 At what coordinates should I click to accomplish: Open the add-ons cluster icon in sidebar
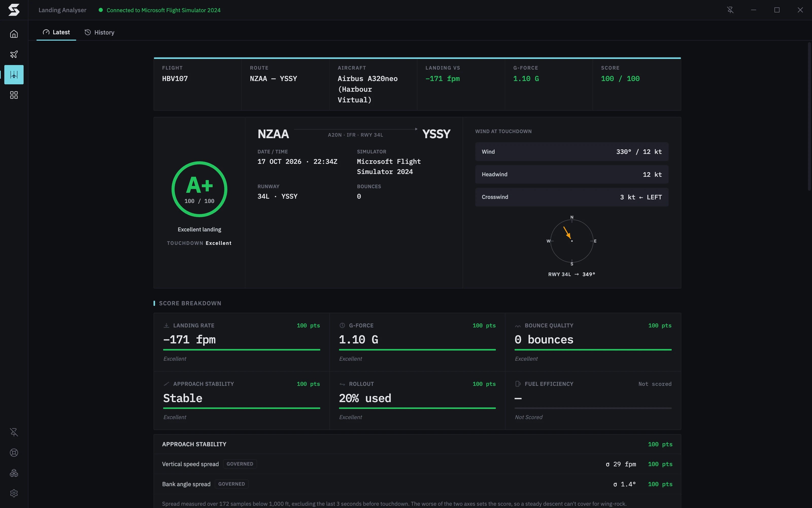coord(14,473)
